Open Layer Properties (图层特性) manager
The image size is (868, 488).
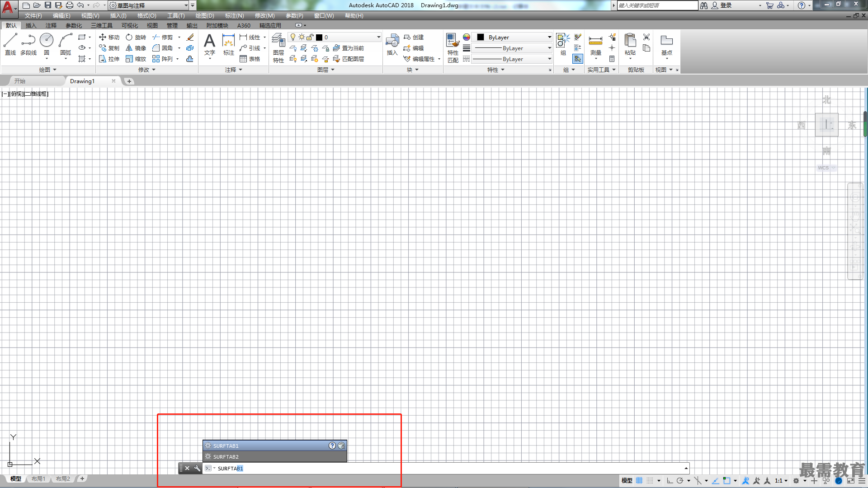coord(278,48)
